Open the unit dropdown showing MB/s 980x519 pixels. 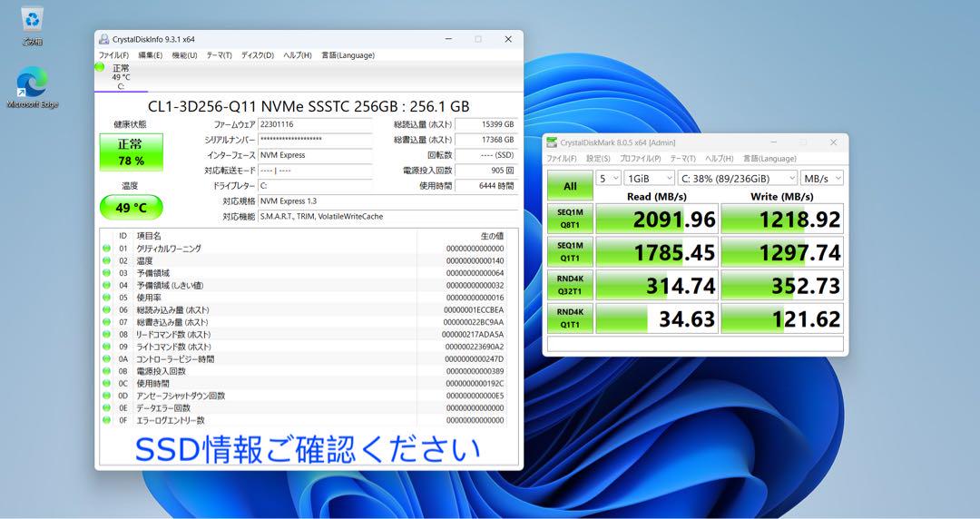(x=822, y=178)
